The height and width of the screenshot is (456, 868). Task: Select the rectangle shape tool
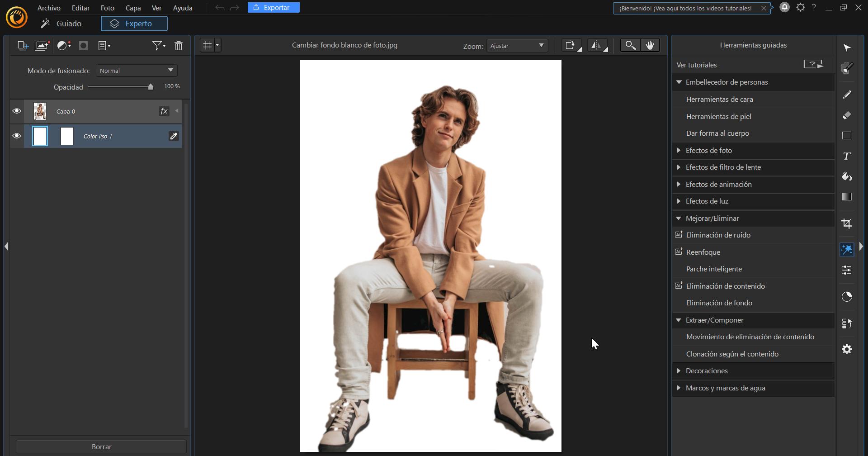click(847, 136)
